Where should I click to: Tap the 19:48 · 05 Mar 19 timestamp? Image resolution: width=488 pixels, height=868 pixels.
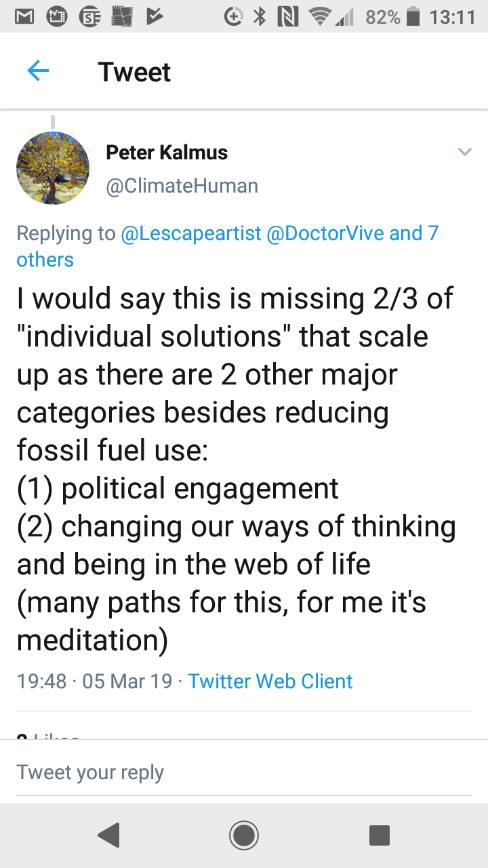coord(94,681)
